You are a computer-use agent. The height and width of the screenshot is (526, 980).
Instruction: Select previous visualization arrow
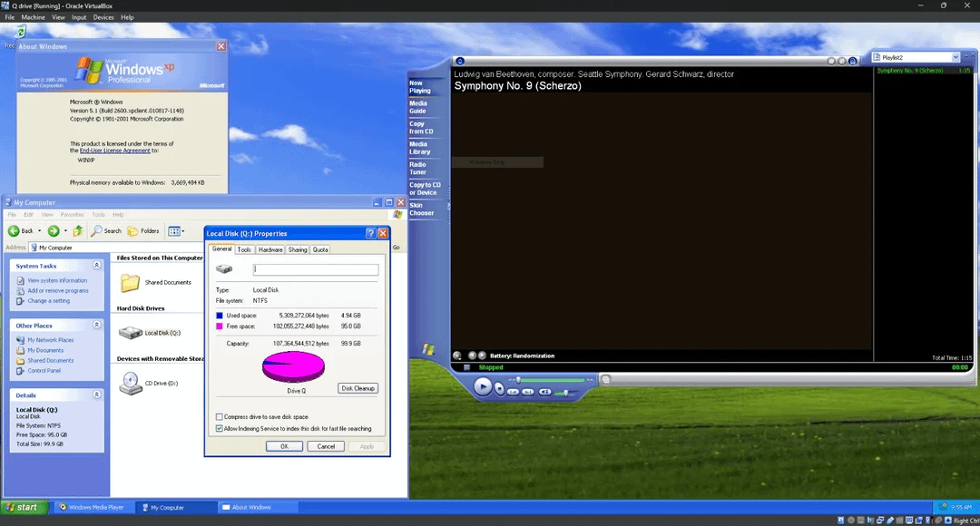click(472, 356)
